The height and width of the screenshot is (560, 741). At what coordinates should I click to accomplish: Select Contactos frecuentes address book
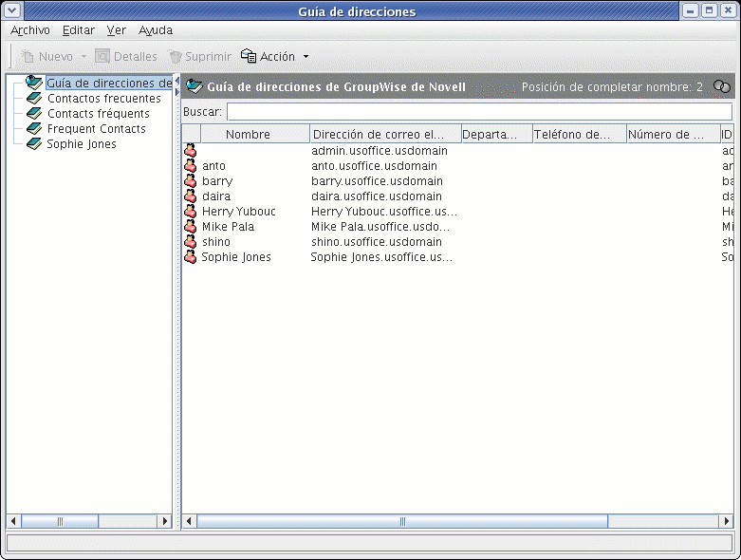(104, 99)
